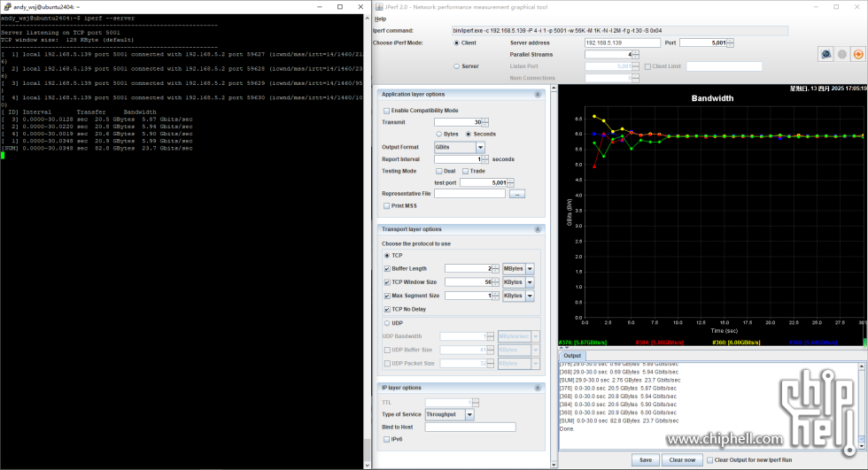The width and height of the screenshot is (868, 470).
Task: Open Buffer Length units dropdown
Action: point(530,269)
